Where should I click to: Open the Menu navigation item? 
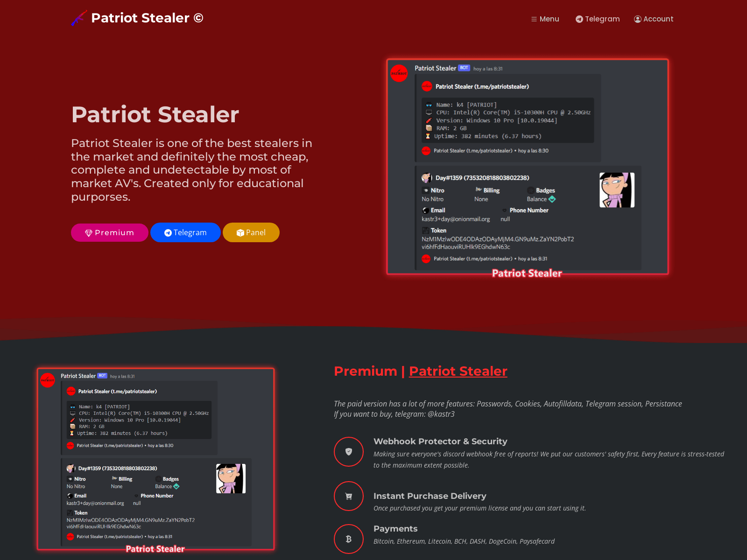pos(545,19)
